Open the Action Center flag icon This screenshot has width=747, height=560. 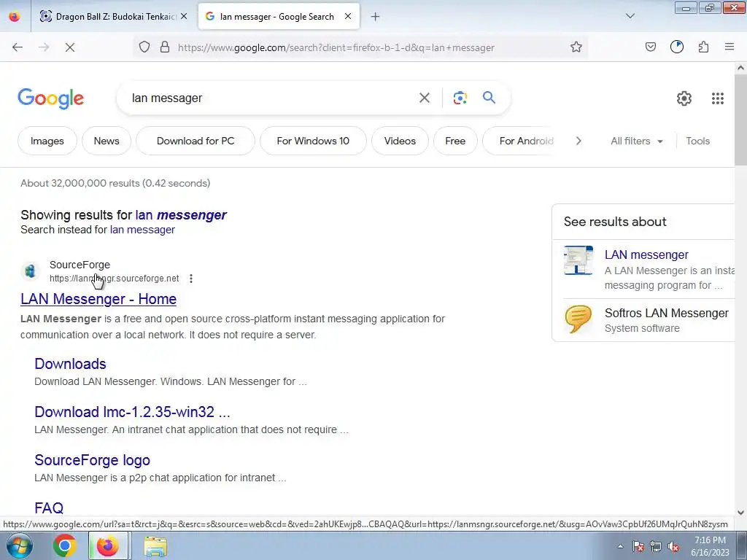coord(638,546)
